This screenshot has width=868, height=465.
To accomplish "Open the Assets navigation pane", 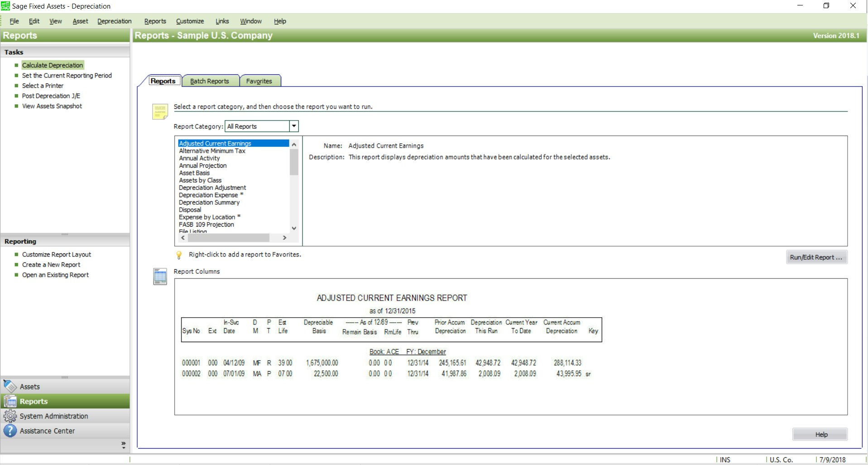I will click(30, 386).
